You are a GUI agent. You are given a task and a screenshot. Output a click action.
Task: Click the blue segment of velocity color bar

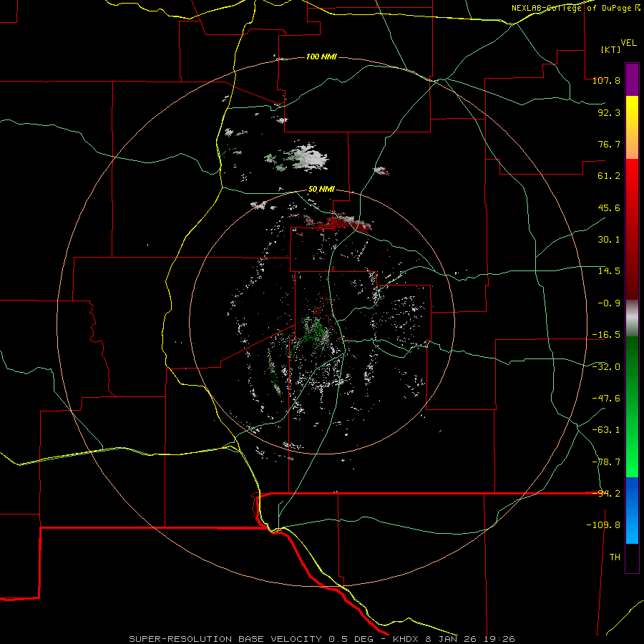click(x=632, y=510)
